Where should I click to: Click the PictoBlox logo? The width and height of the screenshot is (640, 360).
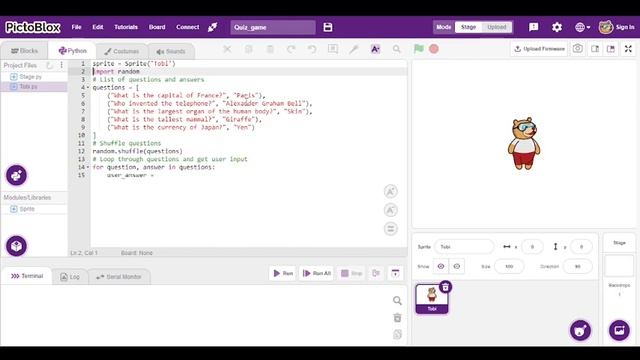click(33, 27)
